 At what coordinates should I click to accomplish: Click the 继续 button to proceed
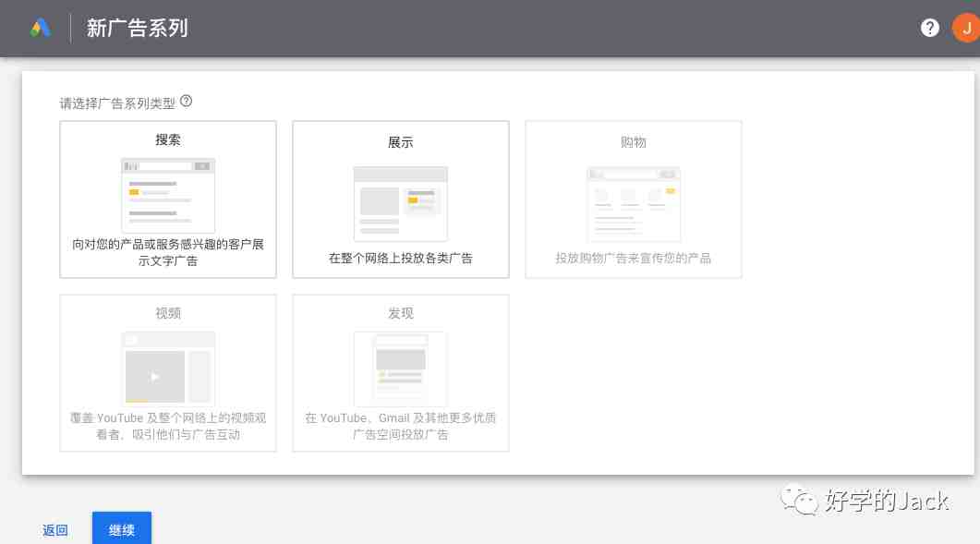121,530
